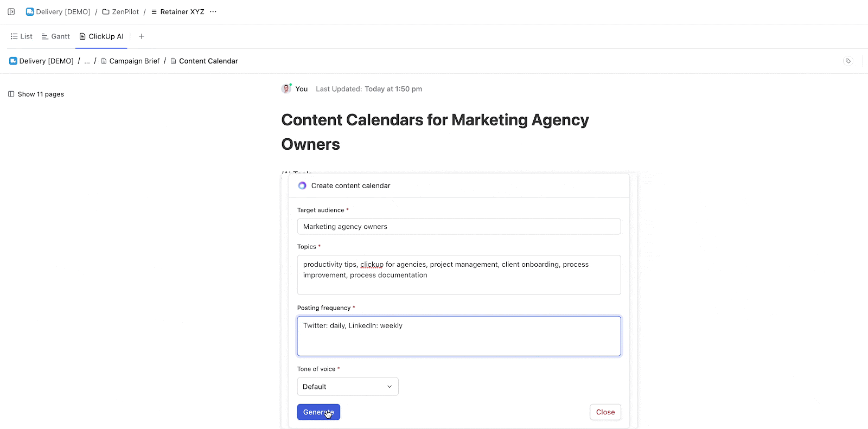Click the Retainer XYZ list icon
This screenshot has width=868, height=429.
coord(155,11)
